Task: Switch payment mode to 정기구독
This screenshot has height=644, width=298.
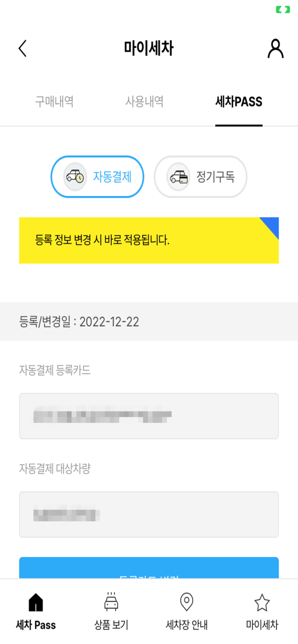Action: click(x=200, y=176)
